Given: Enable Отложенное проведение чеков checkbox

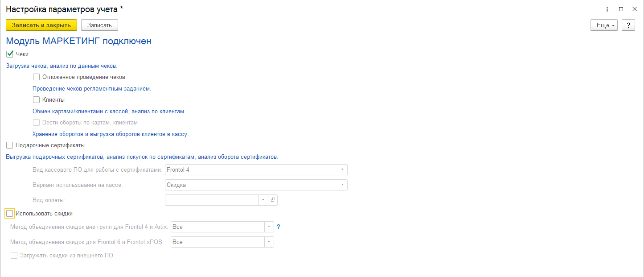Looking at the screenshot, I should (37, 77).
